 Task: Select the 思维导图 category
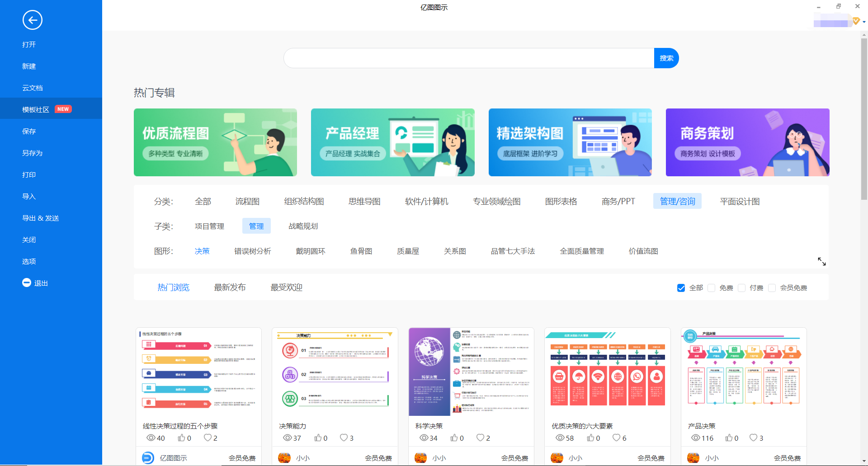364,201
